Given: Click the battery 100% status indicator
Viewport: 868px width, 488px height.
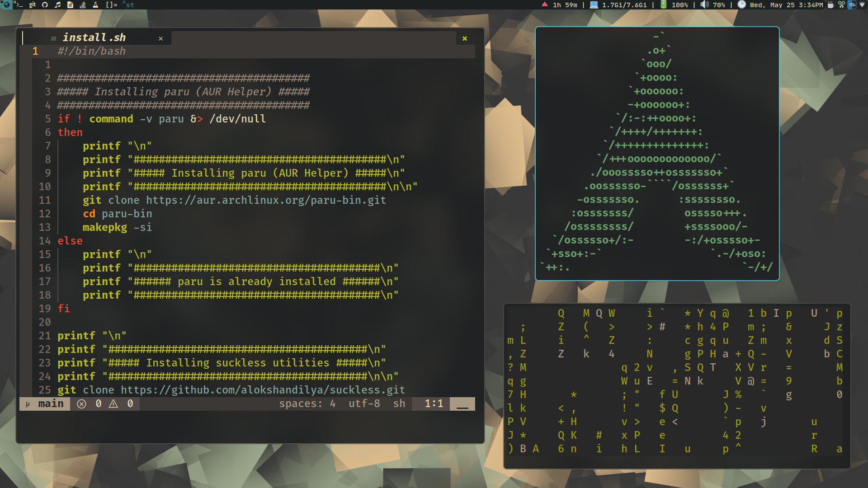Looking at the screenshot, I should pos(674,5).
